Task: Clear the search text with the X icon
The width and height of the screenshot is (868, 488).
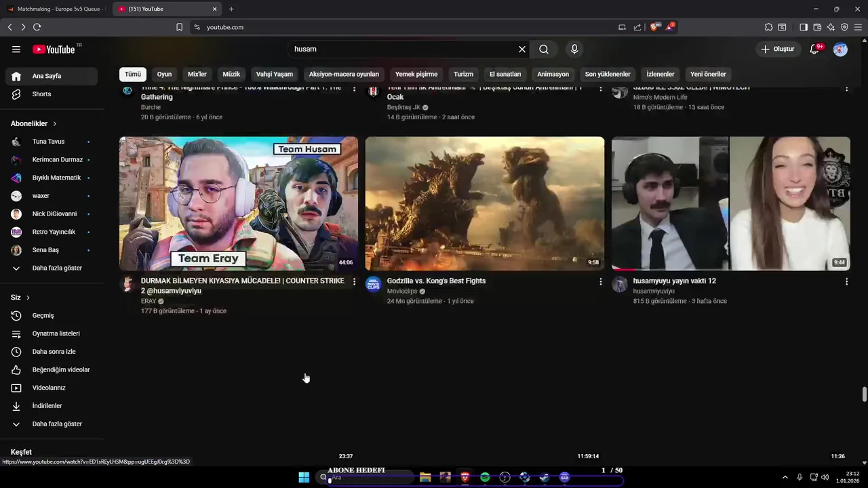Action: tap(522, 49)
